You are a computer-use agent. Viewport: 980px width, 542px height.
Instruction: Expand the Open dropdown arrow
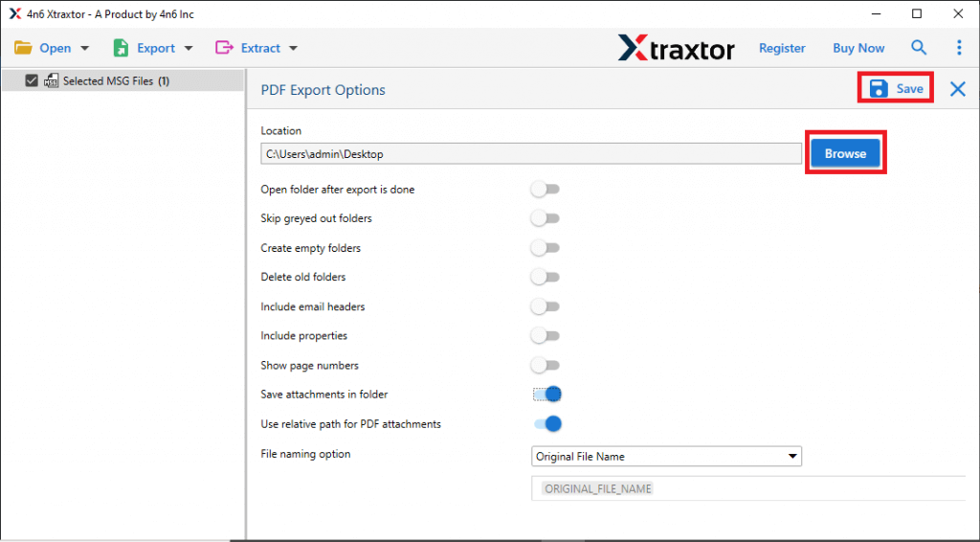85,48
